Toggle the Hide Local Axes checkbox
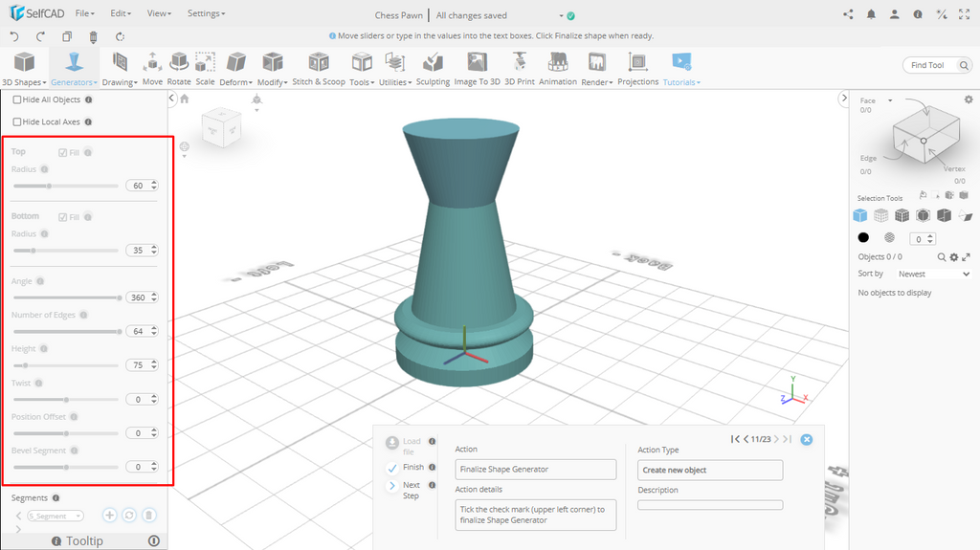Image resolution: width=980 pixels, height=550 pixels. click(17, 122)
